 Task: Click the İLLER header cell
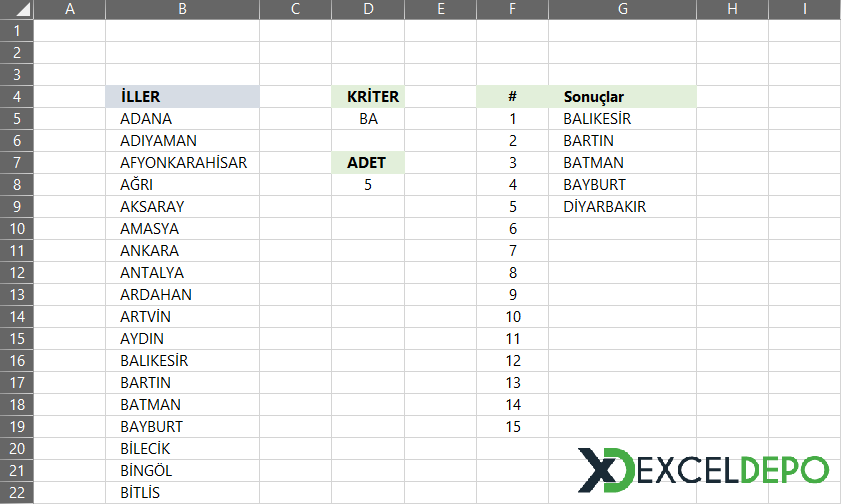tap(182, 97)
